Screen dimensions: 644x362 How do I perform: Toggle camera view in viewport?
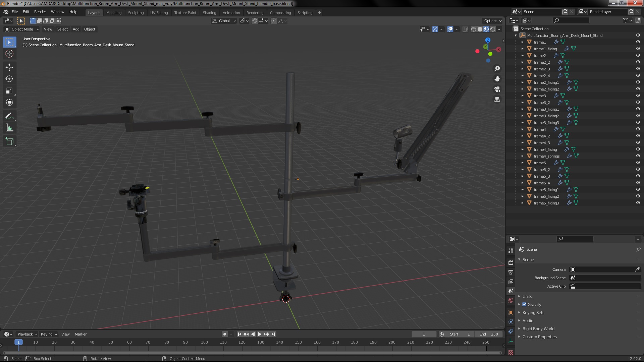(x=497, y=89)
